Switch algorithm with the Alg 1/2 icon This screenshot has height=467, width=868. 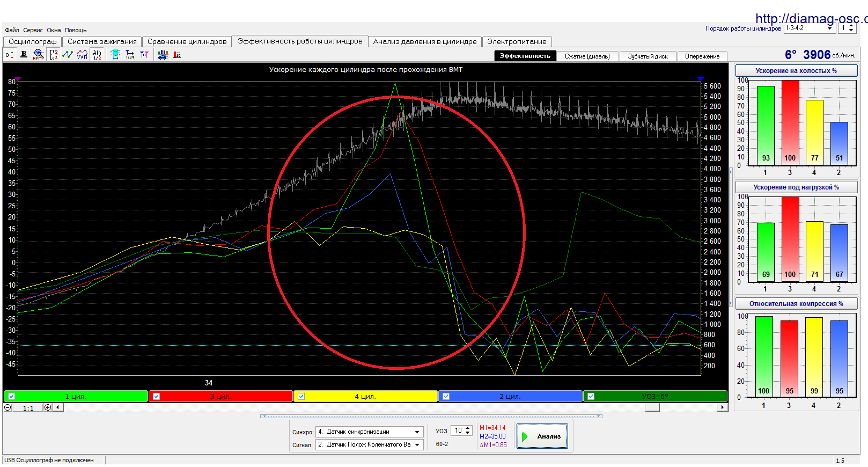(97, 54)
